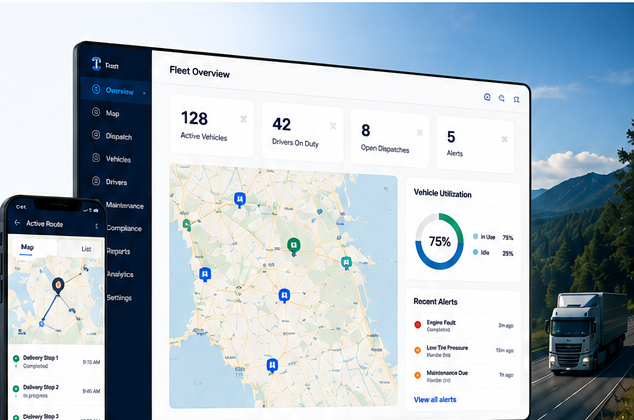Tap the dark location pin on phone map
634x420 pixels.
point(58,286)
